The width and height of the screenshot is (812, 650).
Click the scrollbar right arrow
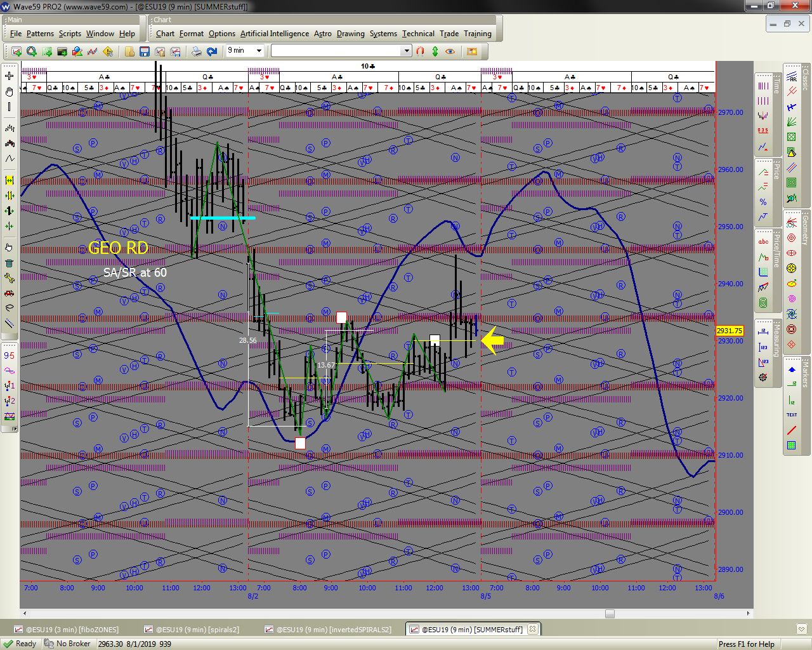pos(749,614)
